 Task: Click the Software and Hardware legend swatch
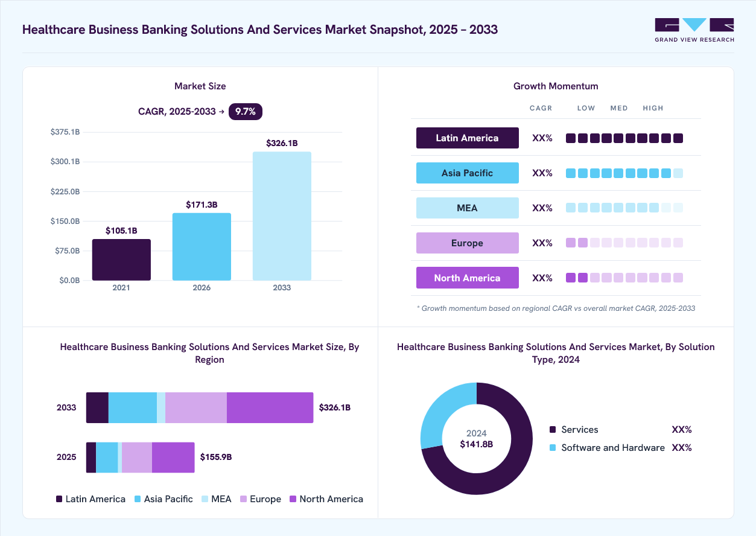[x=553, y=448]
